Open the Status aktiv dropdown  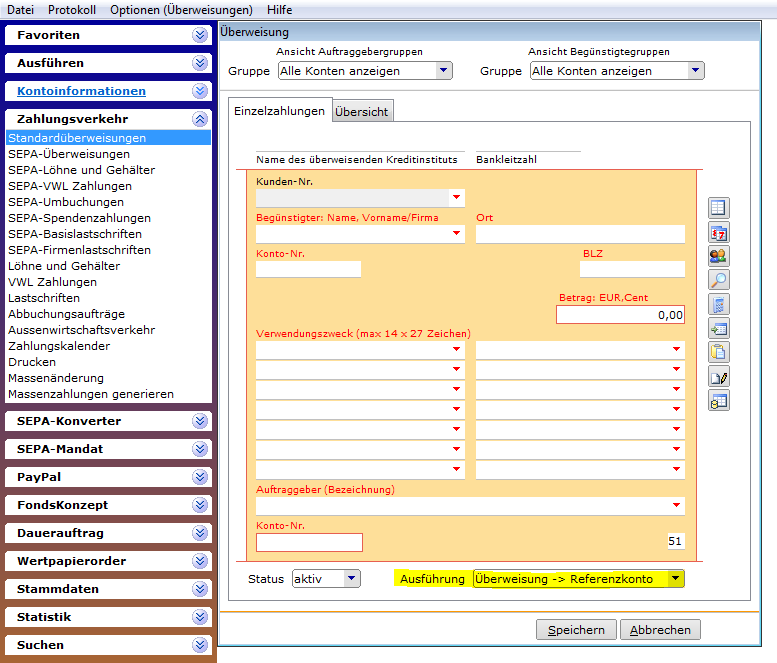(x=326, y=579)
